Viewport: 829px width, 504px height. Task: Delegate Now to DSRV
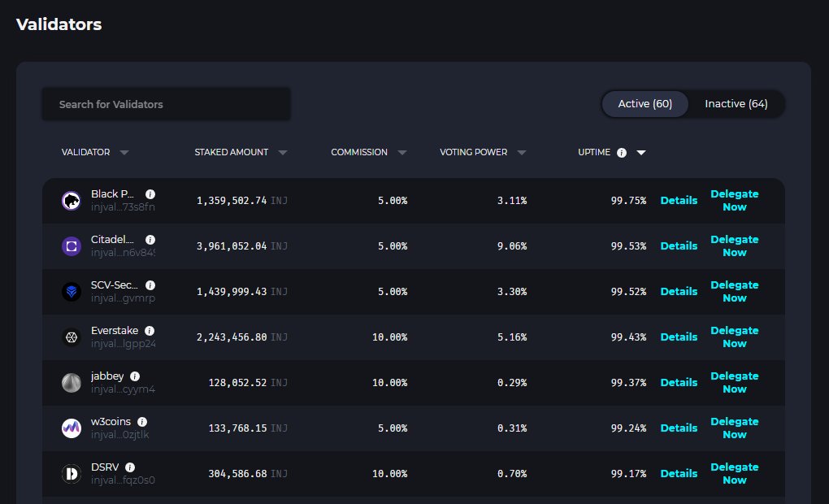[x=735, y=473]
